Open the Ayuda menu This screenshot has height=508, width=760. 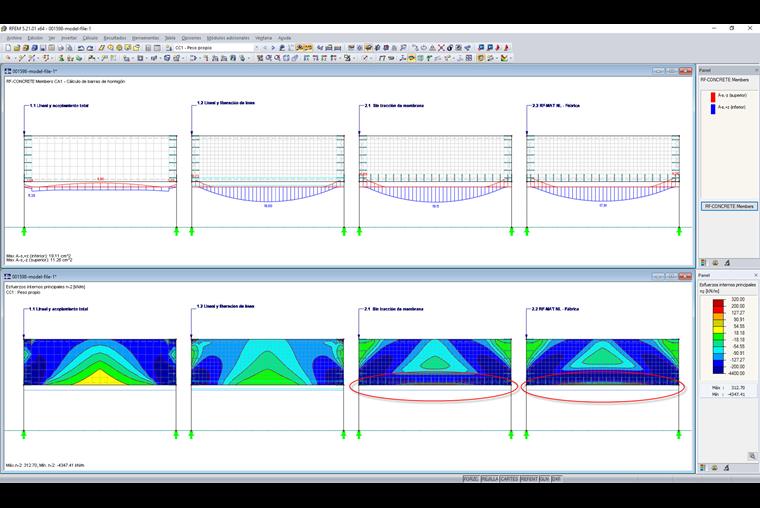point(285,38)
